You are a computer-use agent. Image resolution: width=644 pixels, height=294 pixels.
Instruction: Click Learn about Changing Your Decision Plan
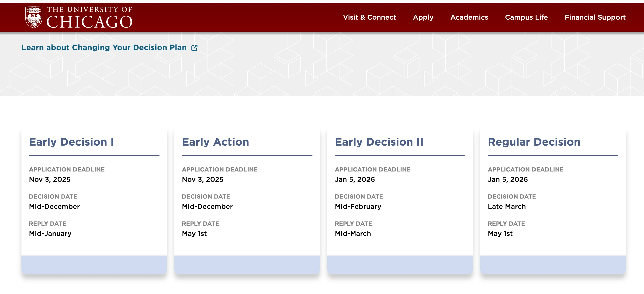coord(104,47)
